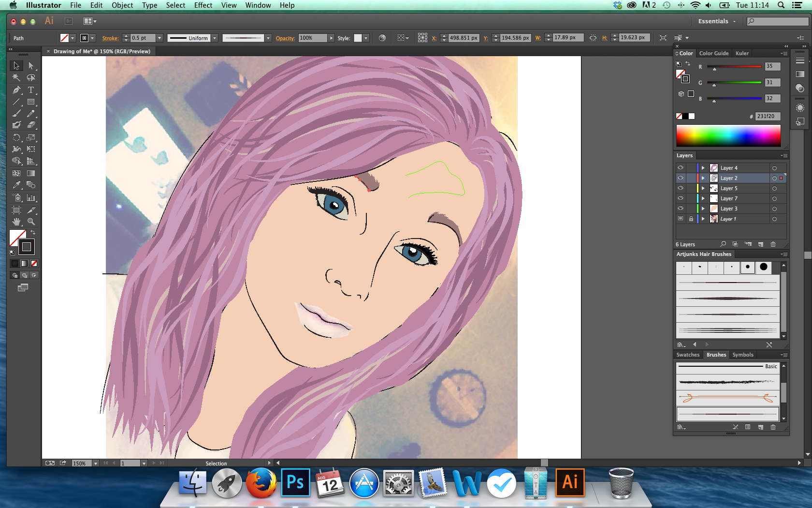Click the hex color value field
Viewport: 812px width, 508px height.
pyautogui.click(x=768, y=116)
